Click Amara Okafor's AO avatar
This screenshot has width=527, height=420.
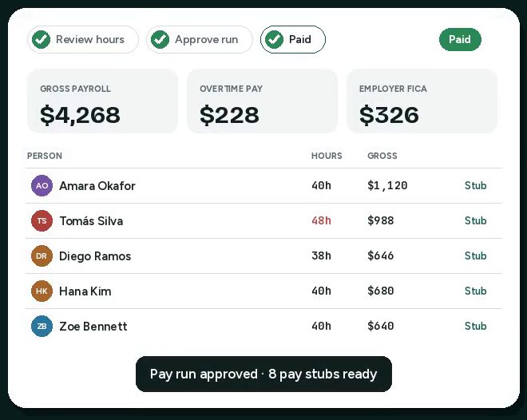pos(42,185)
